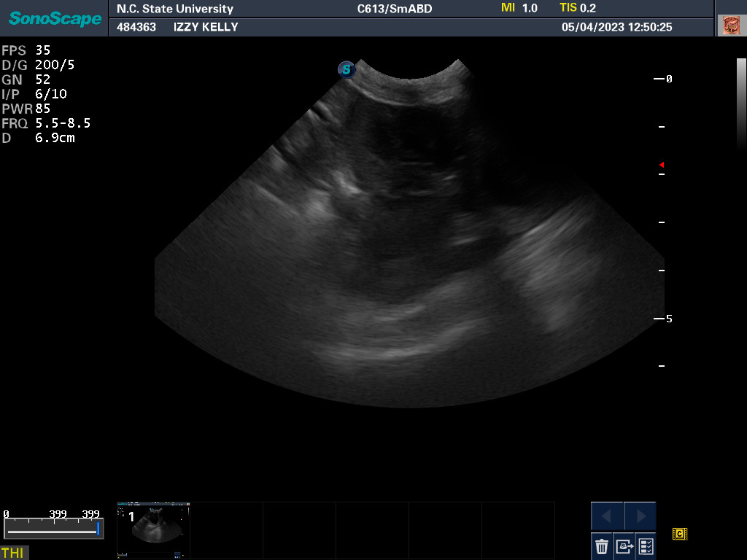Click the yellow cine film icon
Image resolution: width=747 pixels, height=560 pixels.
pos(680,534)
